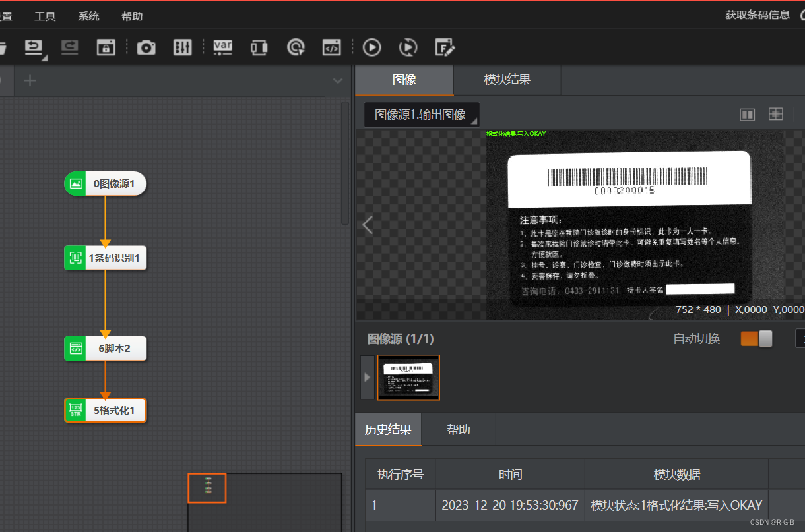Open the controller sliders icon

pos(182,47)
